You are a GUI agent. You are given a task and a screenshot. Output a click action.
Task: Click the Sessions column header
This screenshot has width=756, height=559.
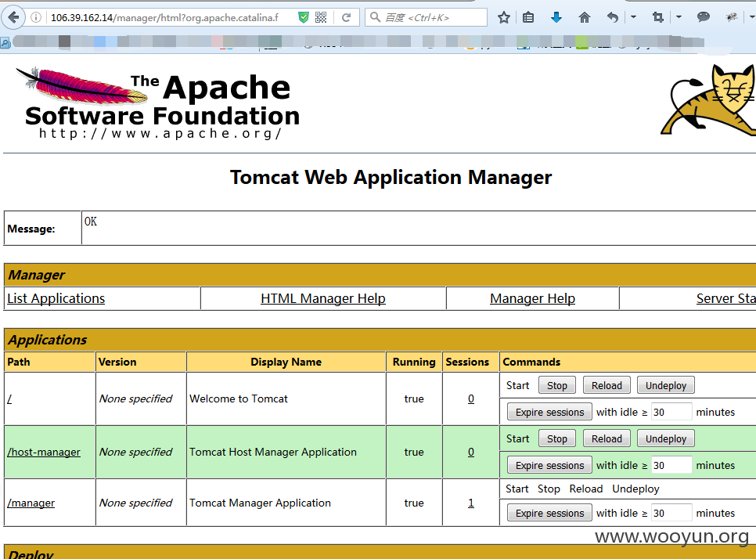[x=467, y=362]
